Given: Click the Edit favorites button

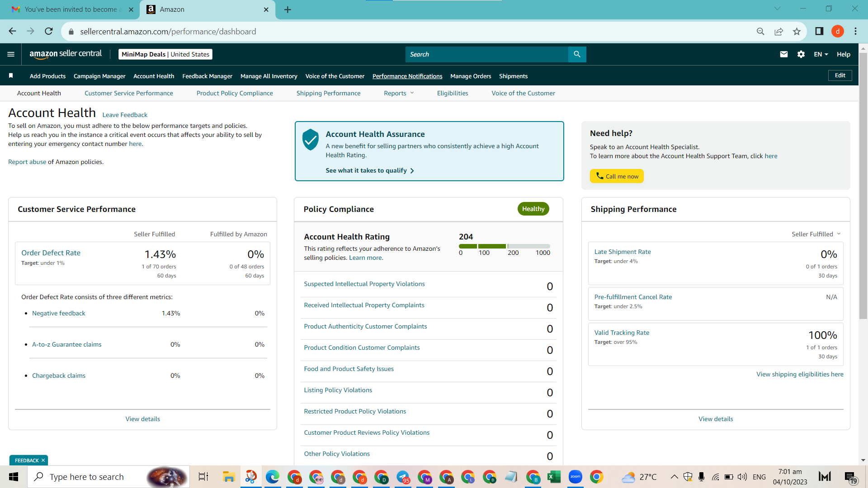Looking at the screenshot, I should click(840, 75).
